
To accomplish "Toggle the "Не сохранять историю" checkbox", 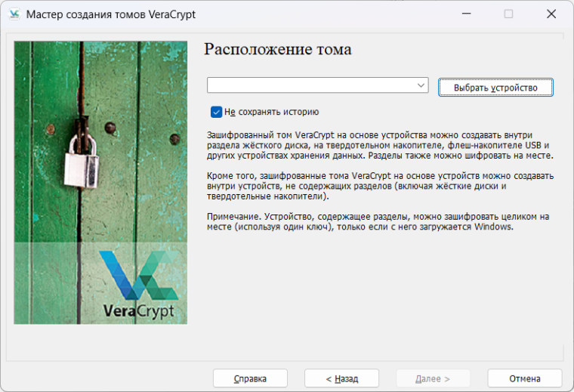I will coord(217,112).
